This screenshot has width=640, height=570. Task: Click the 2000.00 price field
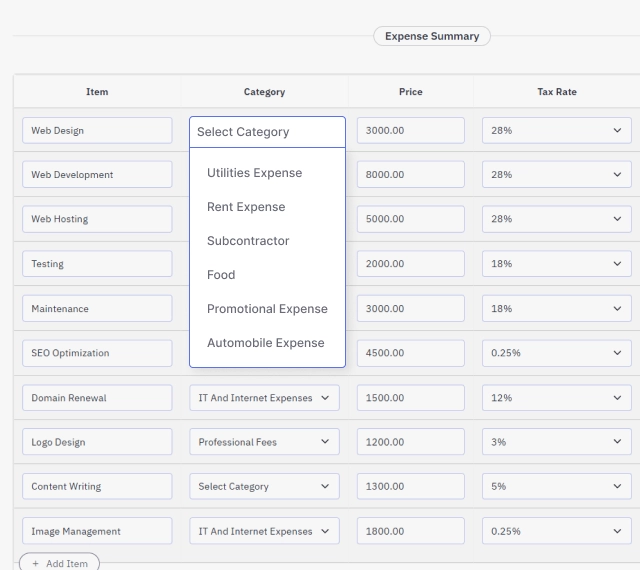tap(411, 264)
